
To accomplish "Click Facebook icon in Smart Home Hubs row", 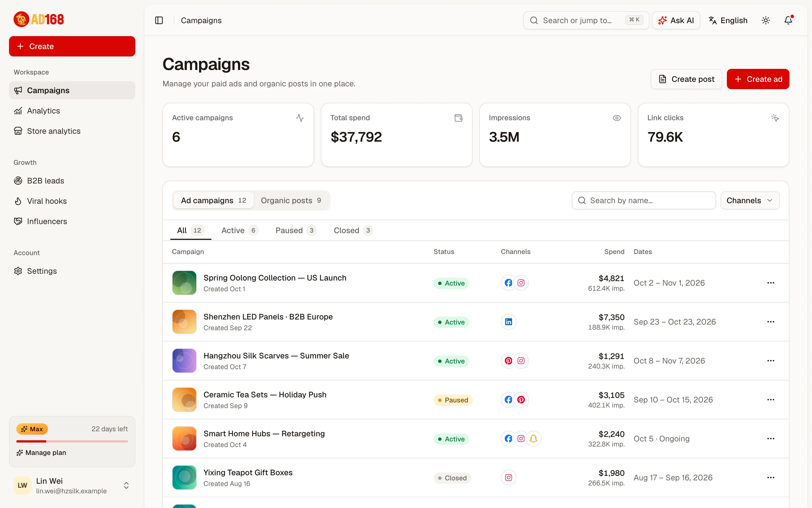I will pyautogui.click(x=508, y=439).
